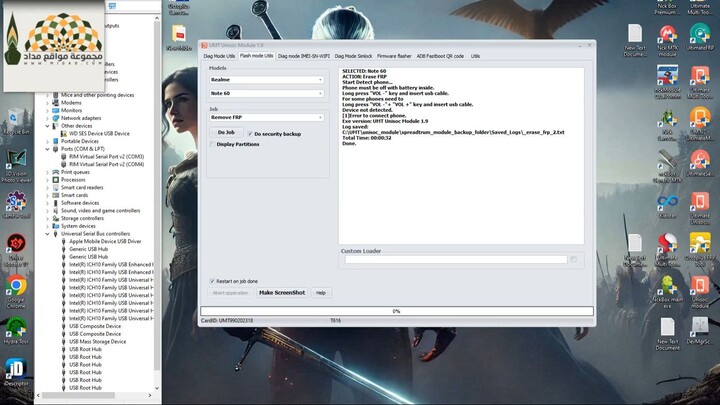The image size is (720, 405).
Task: Click the Help button
Action: tap(321, 292)
